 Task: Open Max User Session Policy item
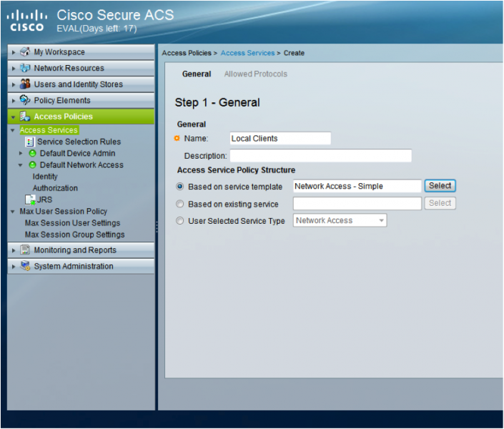click(x=64, y=212)
